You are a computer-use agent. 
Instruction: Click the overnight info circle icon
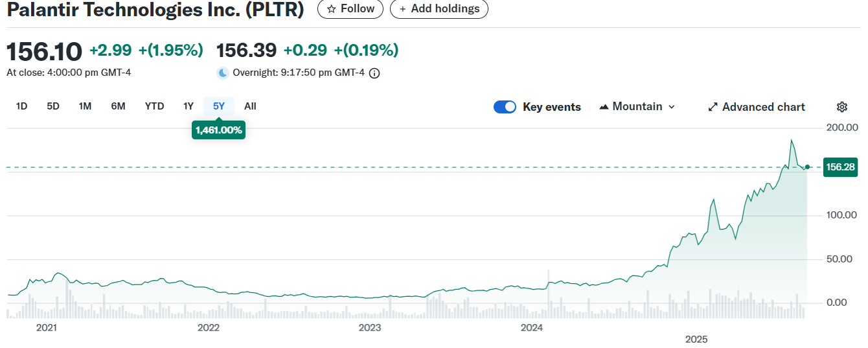374,73
